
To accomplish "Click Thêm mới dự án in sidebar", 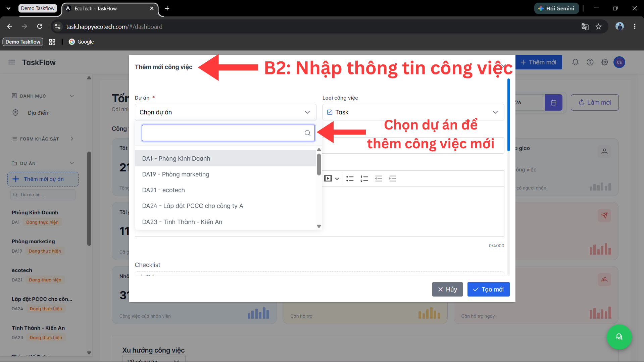I will click(x=43, y=179).
